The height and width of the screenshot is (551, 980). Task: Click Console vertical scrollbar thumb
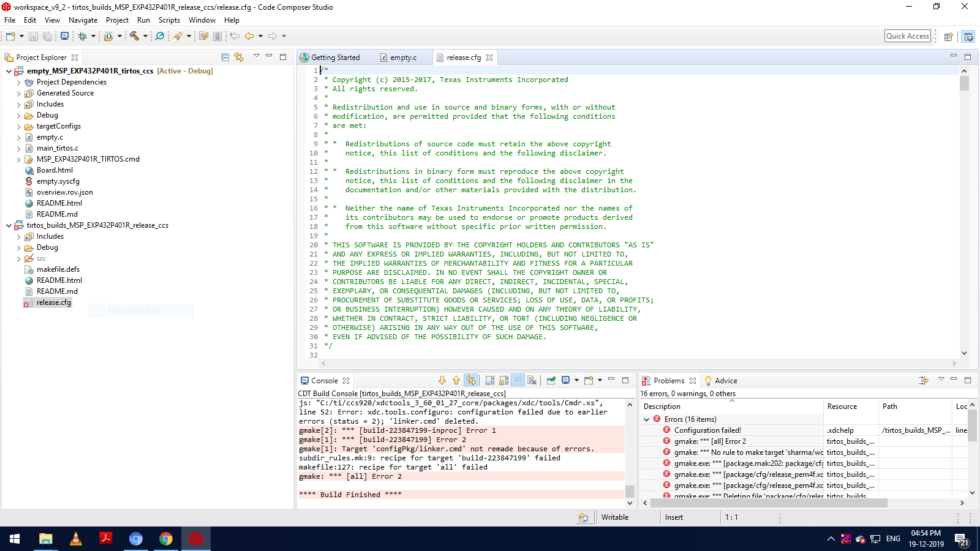click(x=630, y=492)
